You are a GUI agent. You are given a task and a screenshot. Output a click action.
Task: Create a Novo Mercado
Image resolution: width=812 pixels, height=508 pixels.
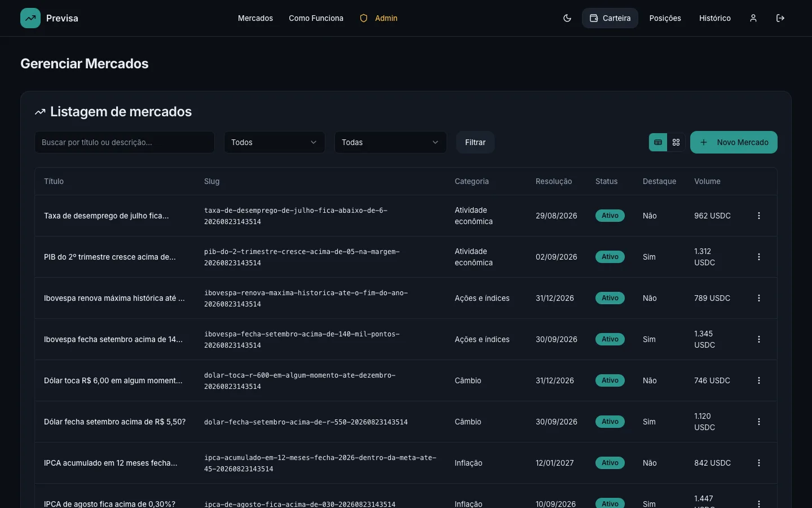[734, 142]
